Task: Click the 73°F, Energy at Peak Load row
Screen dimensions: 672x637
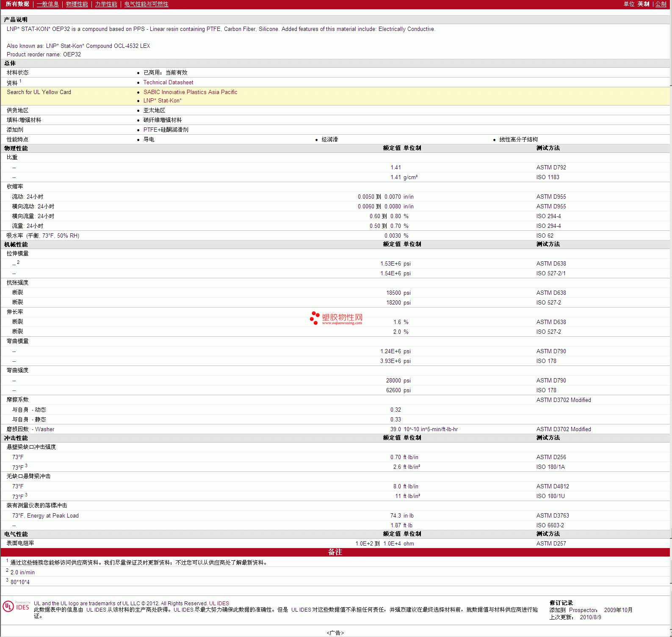Action: pos(45,516)
